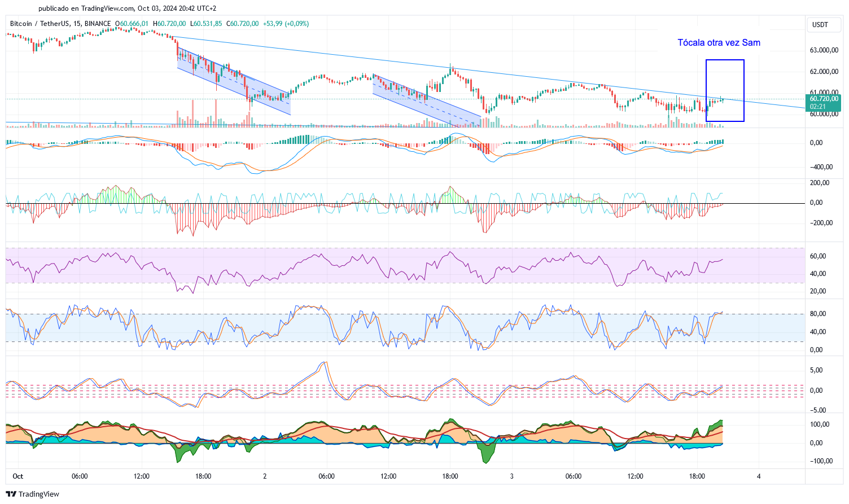This screenshot has width=849, height=504.
Task: Click the close price value C60.720,00
Action: pos(243,24)
